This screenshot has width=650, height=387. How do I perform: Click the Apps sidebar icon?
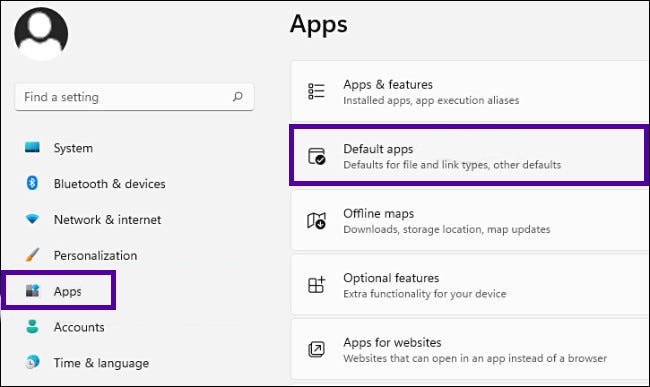[32, 291]
